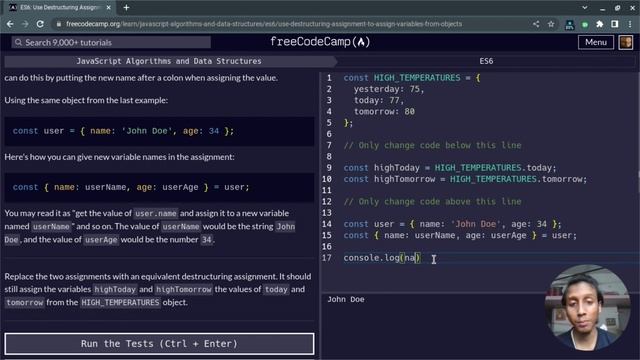Click the destructuring example code block
This screenshot has width=640, height=360.
(159, 187)
